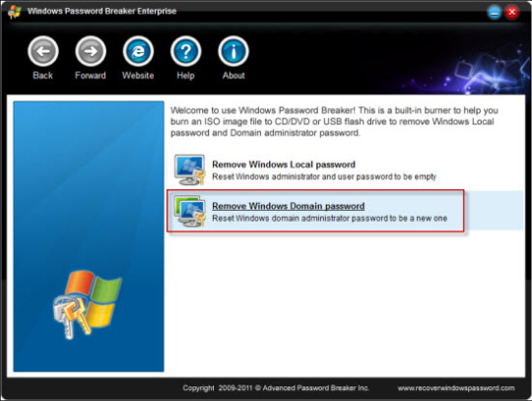
Task: Click the 'Help' label text
Action: click(x=185, y=75)
